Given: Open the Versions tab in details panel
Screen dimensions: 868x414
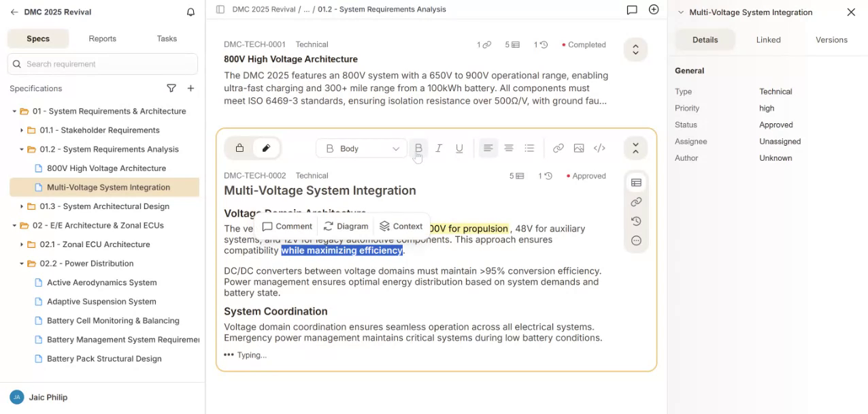Looking at the screenshot, I should pos(831,40).
